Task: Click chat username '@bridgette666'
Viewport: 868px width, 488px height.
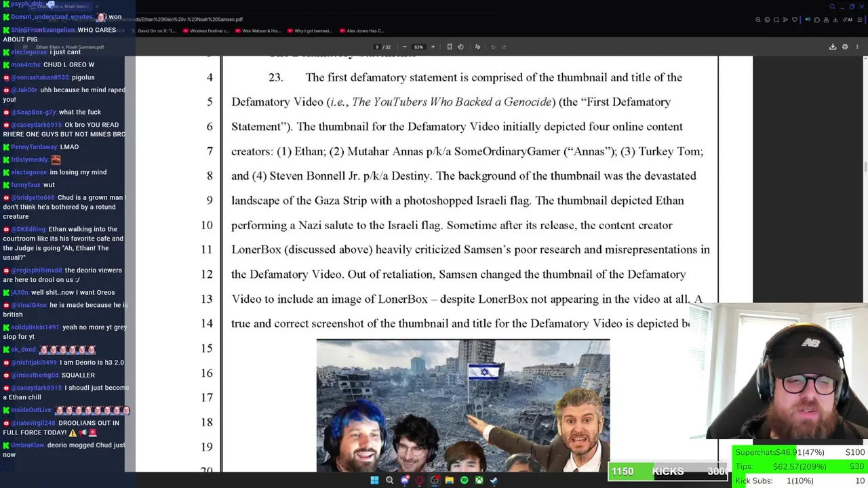Action: (x=32, y=198)
